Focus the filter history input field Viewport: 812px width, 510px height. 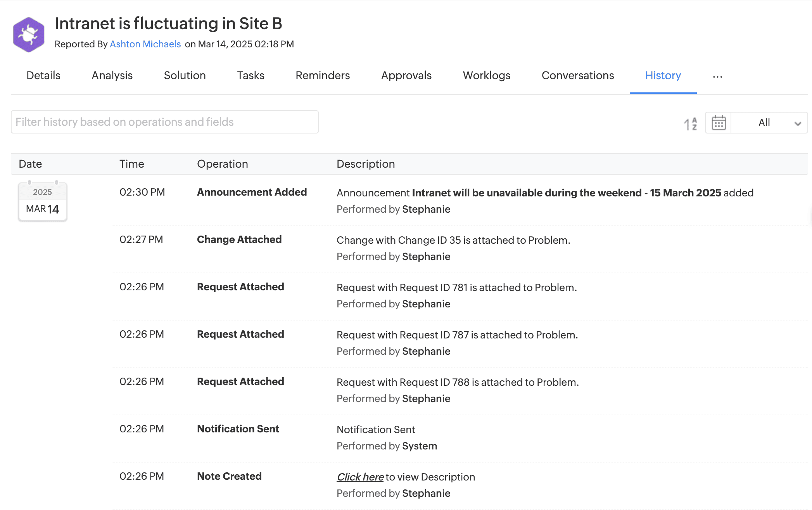click(x=164, y=122)
